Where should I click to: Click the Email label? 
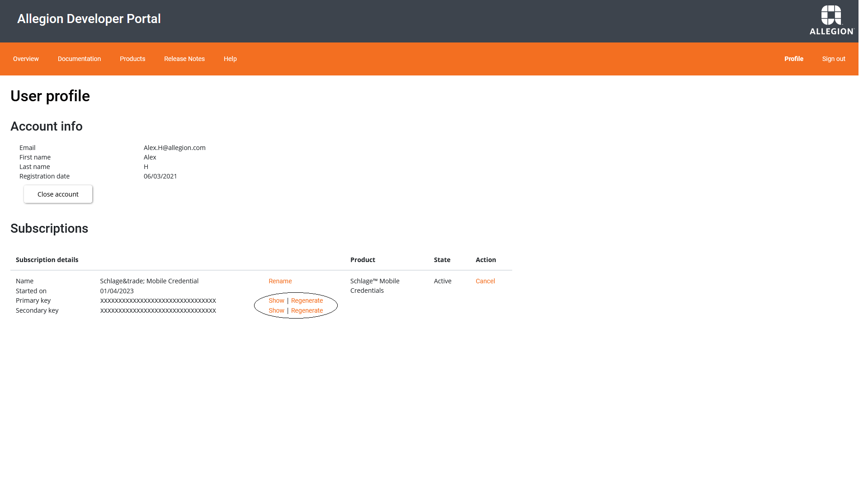click(27, 148)
